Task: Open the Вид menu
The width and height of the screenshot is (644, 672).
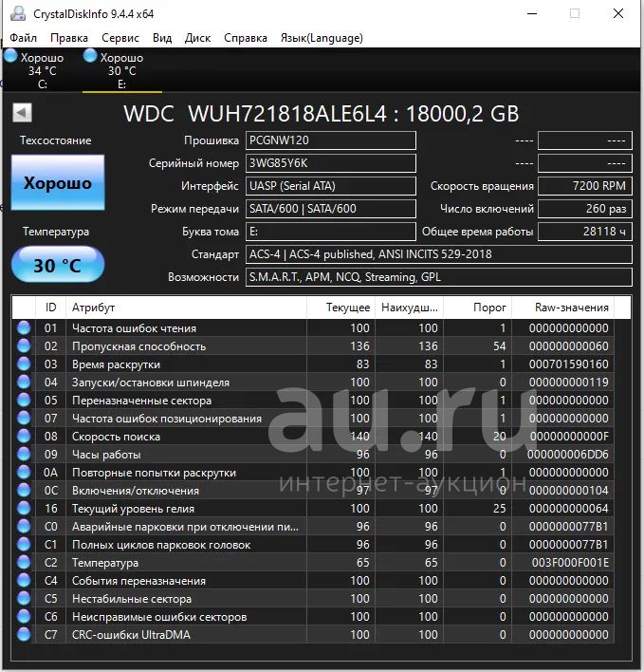Action: [x=162, y=38]
